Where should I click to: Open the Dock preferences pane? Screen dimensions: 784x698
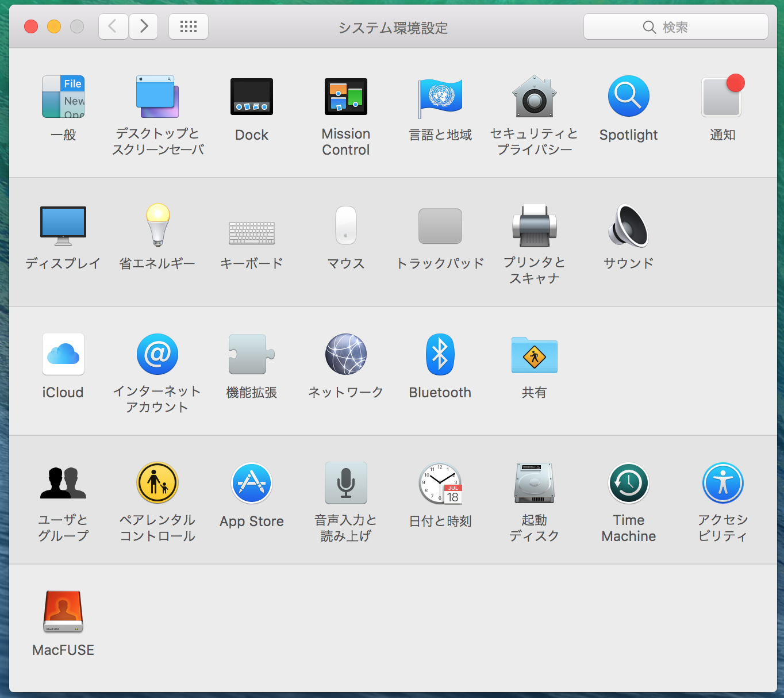click(252, 97)
